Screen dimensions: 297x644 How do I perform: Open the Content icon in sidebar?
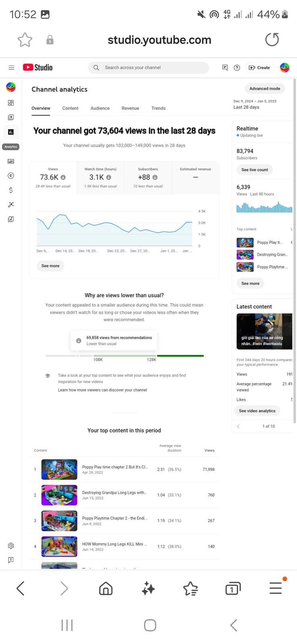pos(11,118)
